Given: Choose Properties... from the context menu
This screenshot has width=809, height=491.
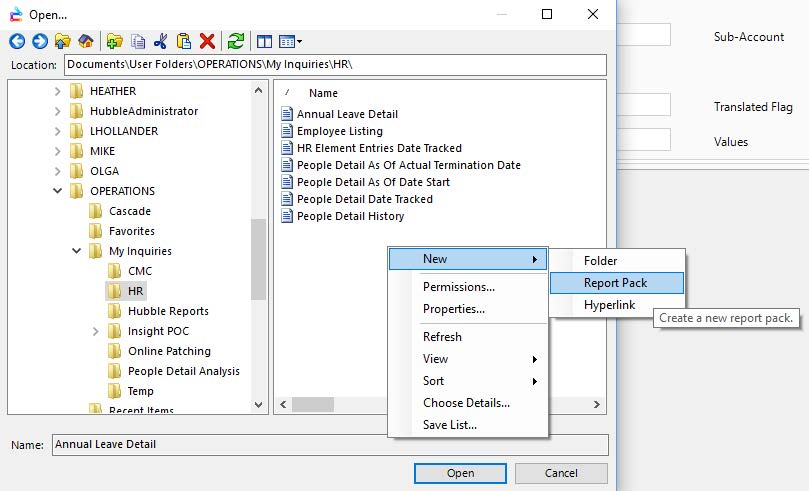Looking at the screenshot, I should tap(453, 309).
